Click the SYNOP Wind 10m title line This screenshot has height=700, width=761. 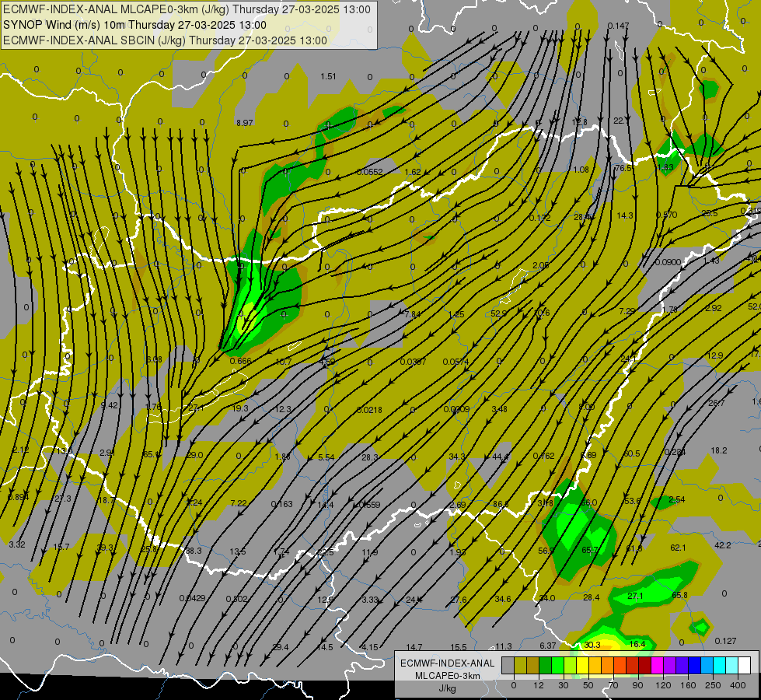coord(135,25)
